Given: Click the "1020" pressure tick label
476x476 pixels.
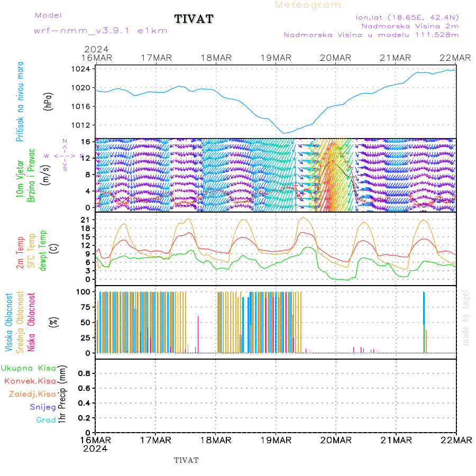Looking at the screenshot, I should [x=81, y=88].
